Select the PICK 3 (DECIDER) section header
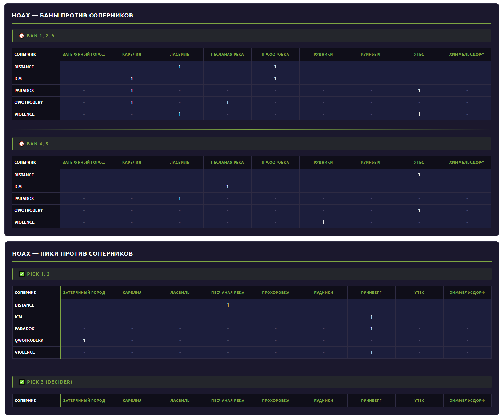 pos(252,382)
